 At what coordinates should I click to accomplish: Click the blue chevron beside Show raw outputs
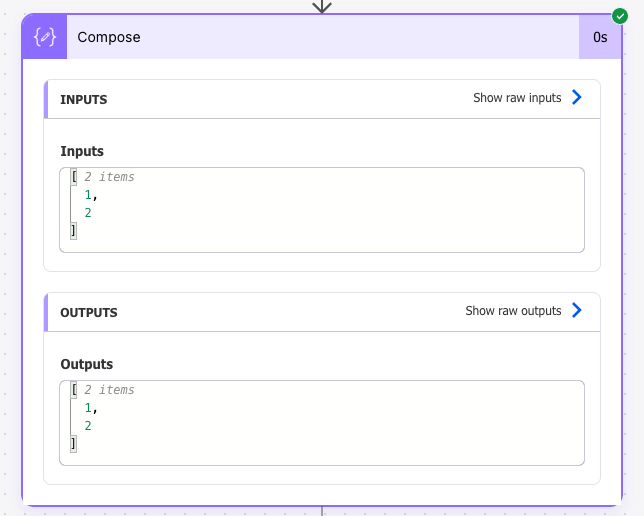tap(577, 310)
